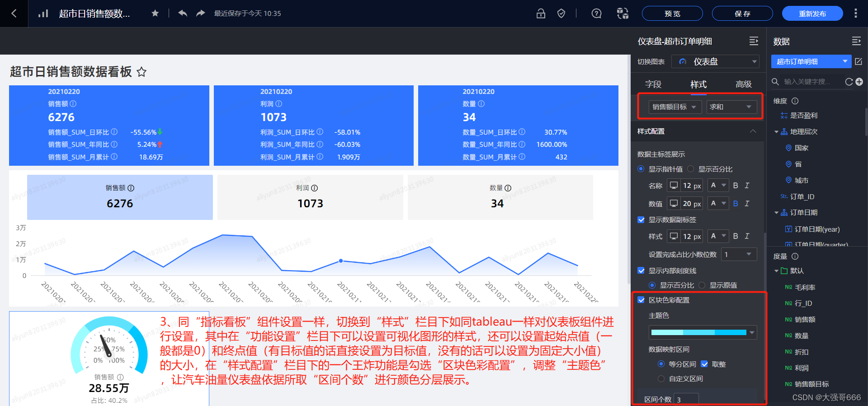Click the 重新发布 button
This screenshot has height=406, width=868.
tap(812, 14)
